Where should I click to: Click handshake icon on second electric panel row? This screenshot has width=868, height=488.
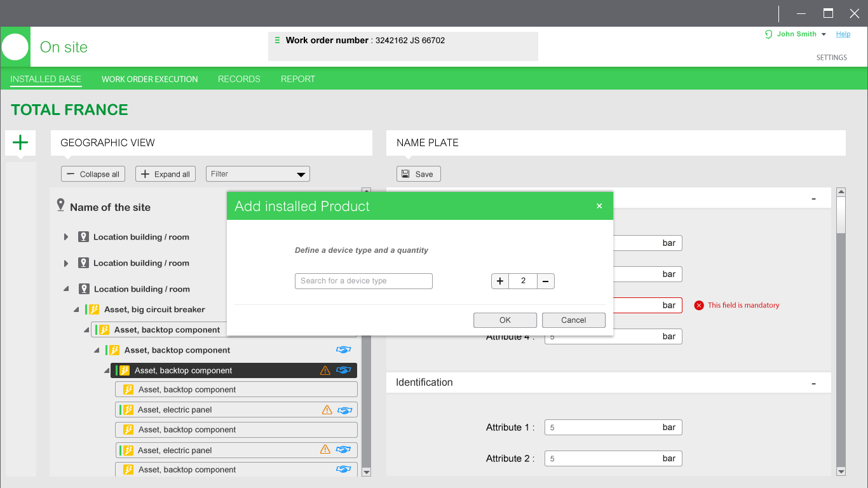click(344, 450)
